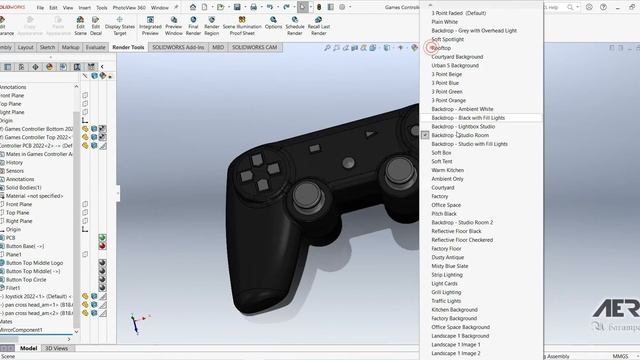Image resolution: width=640 pixels, height=360 pixels.
Task: Toggle Front Plane visibility in display pane
Action: click(85, 95)
